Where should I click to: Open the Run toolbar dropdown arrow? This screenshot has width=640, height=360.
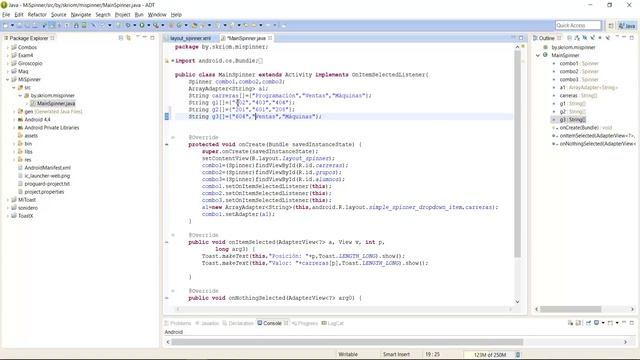point(149,25)
